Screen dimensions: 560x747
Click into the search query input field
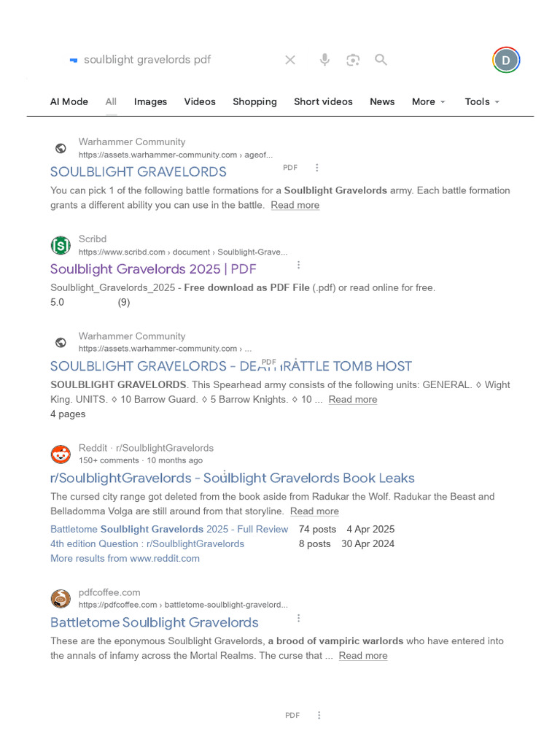[x=175, y=60]
